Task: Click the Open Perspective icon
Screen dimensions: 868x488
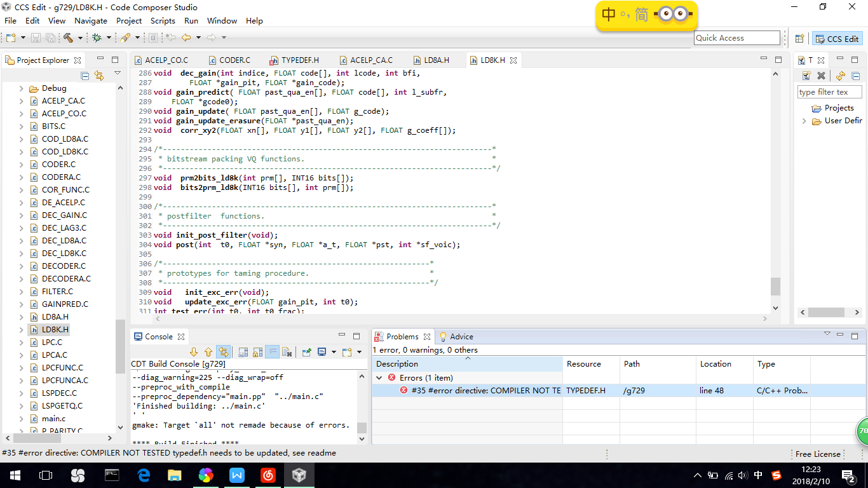Action: coord(799,39)
